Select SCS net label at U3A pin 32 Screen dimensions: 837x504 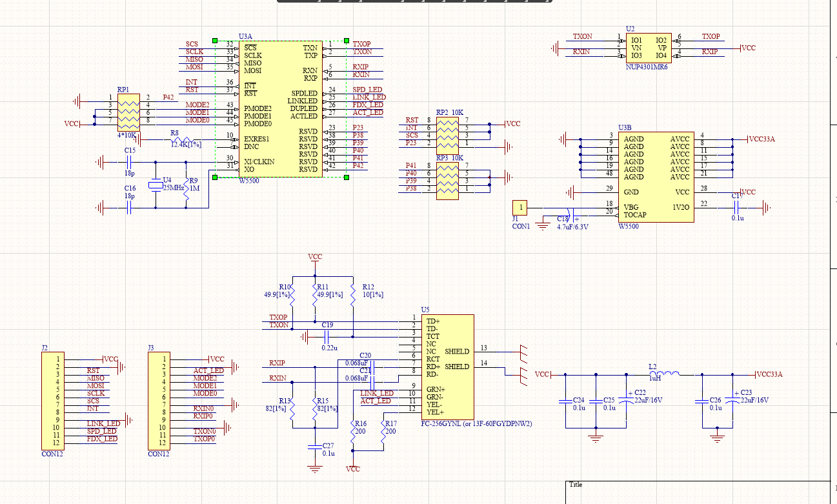click(192, 44)
